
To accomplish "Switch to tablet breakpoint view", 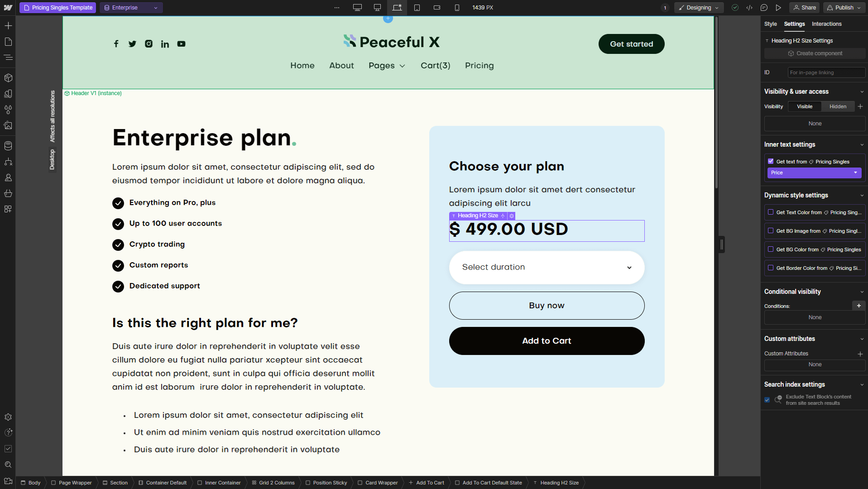I will click(417, 7).
